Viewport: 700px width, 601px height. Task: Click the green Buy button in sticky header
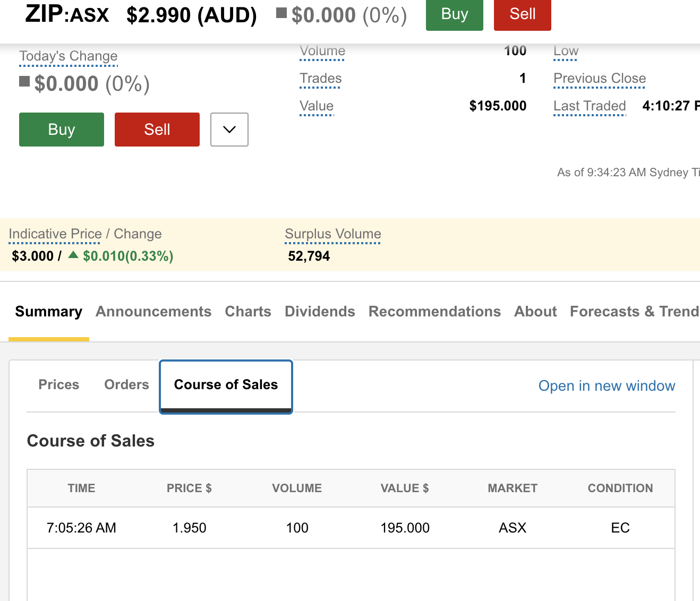[x=454, y=14]
